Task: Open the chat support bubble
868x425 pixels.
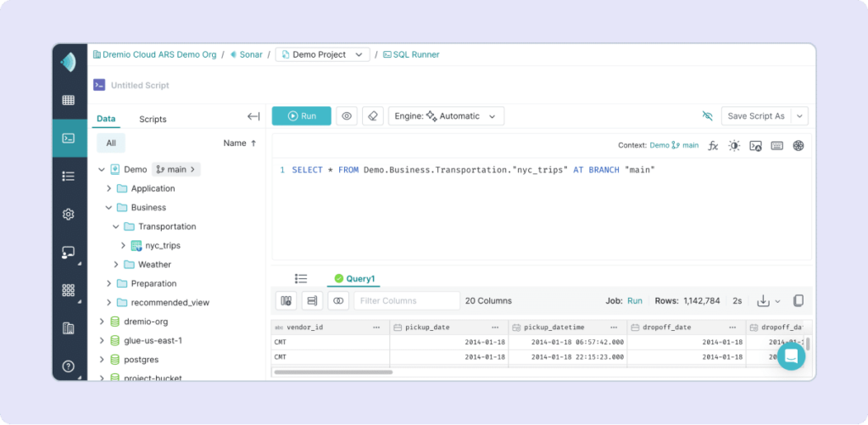Action: (x=791, y=355)
